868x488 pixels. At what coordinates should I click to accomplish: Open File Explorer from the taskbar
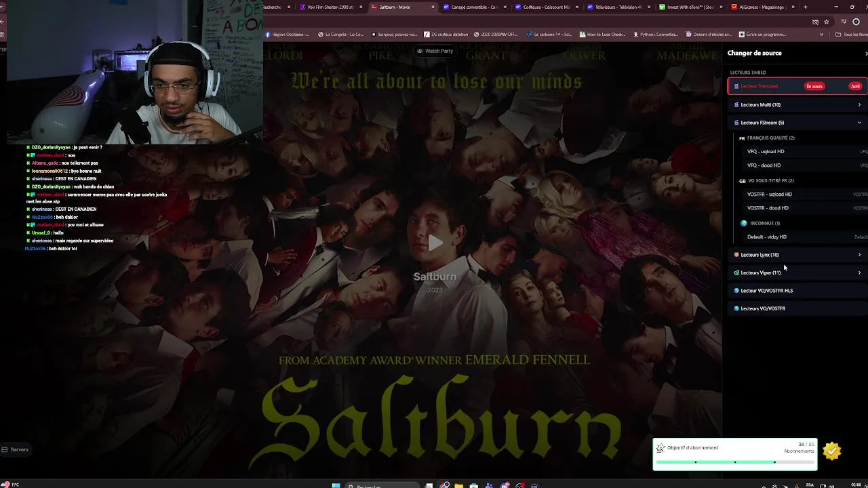459,485
